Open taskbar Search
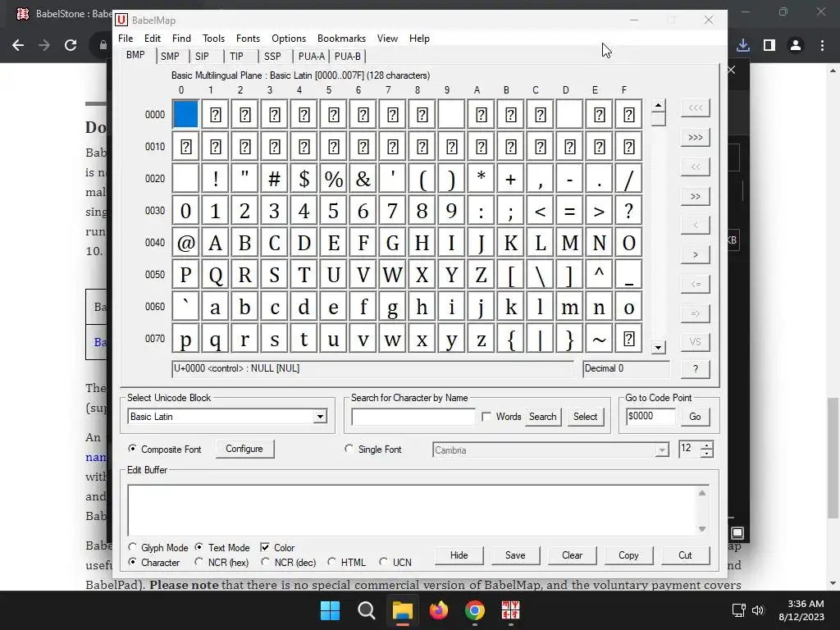Image resolution: width=840 pixels, height=630 pixels. pyautogui.click(x=367, y=610)
